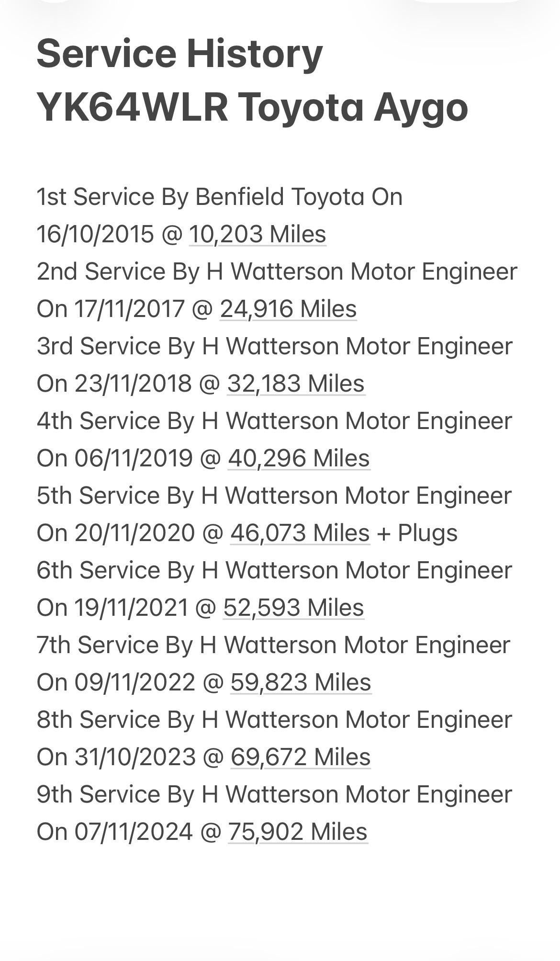Select the 32,183 Miles link
560x961 pixels.
click(296, 384)
